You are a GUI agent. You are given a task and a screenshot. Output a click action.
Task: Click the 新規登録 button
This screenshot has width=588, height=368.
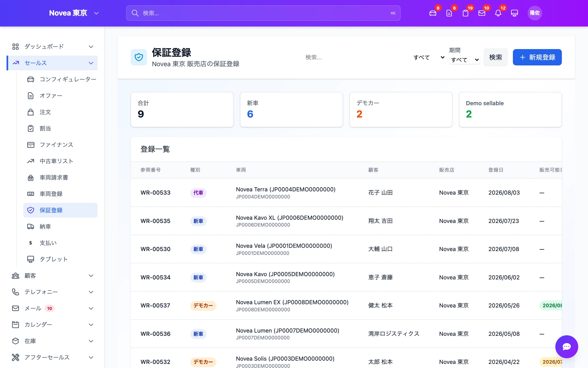click(x=537, y=57)
